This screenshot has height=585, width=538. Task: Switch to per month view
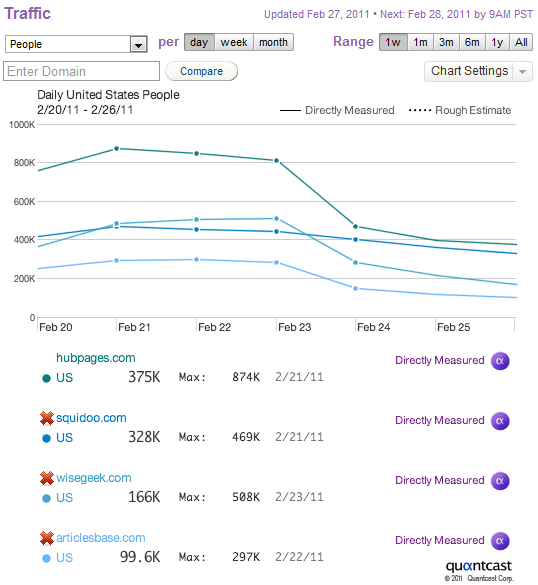point(273,42)
